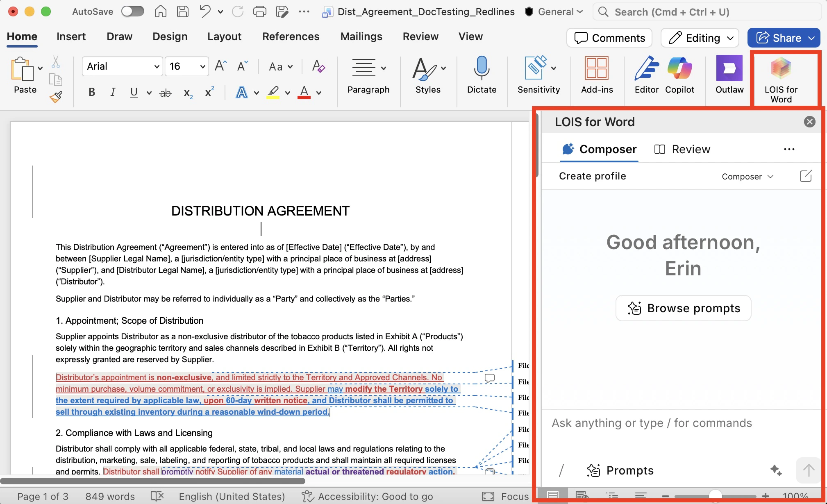Toggle underline formatting
The height and width of the screenshot is (504, 827).
[134, 93]
